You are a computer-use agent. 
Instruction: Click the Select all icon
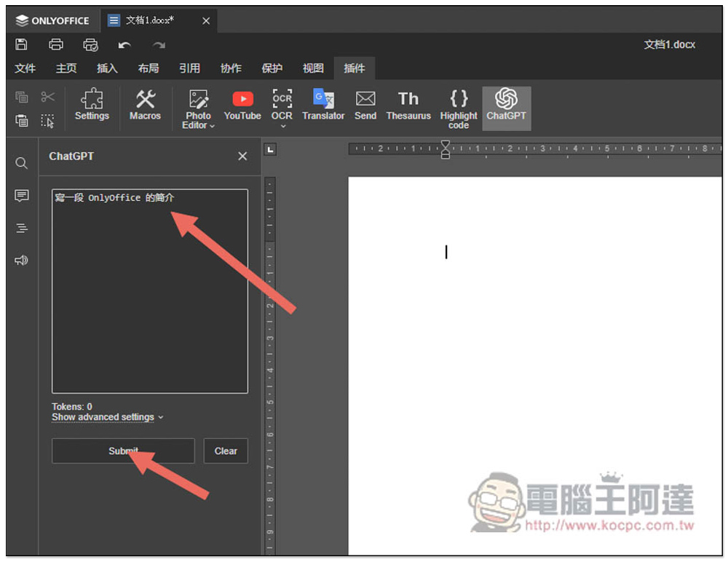(x=47, y=121)
